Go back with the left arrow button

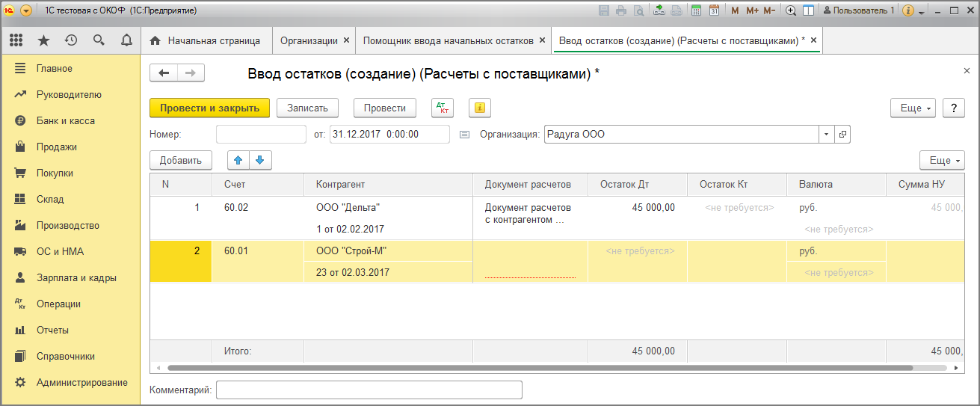coord(164,73)
